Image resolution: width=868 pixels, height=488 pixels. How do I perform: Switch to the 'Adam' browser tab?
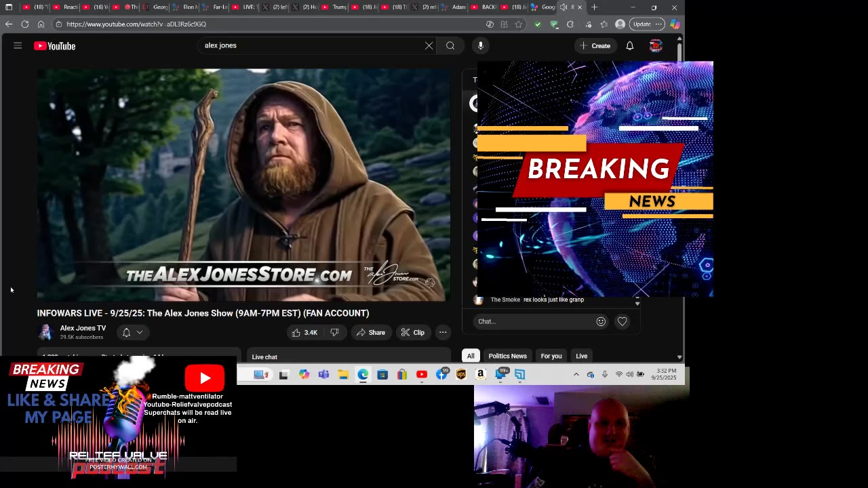pyautogui.click(x=454, y=7)
